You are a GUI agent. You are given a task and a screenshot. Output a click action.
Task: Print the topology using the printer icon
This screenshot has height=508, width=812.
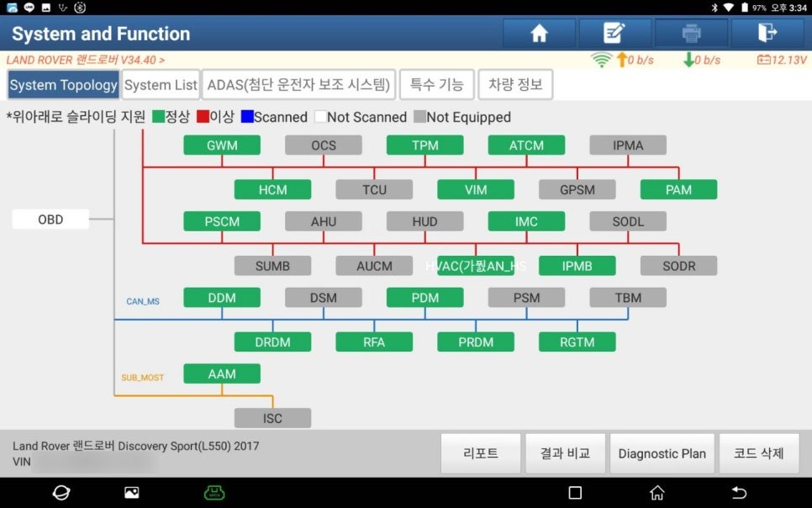tap(690, 33)
